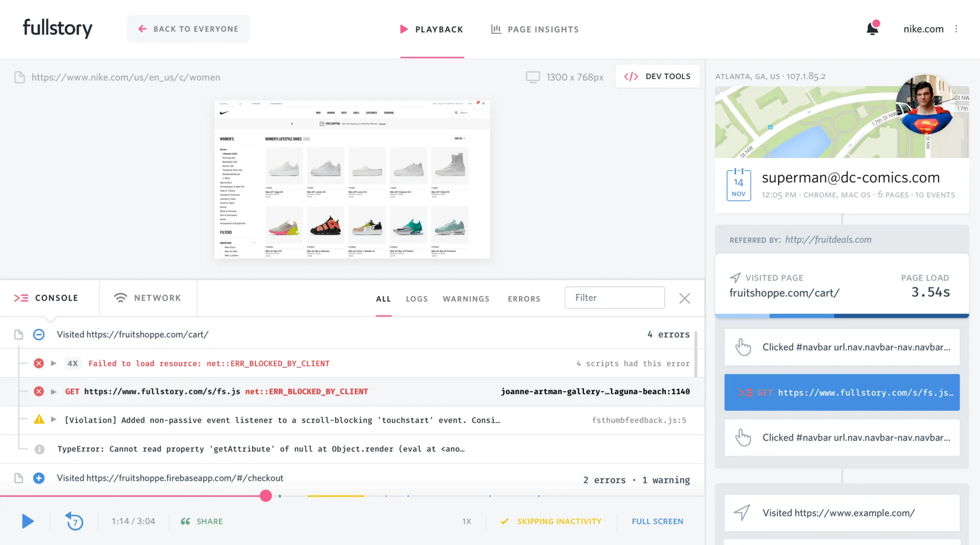Click page icon beside firebaseapp checkout visit
This screenshot has width=980, height=545.
[x=19, y=478]
